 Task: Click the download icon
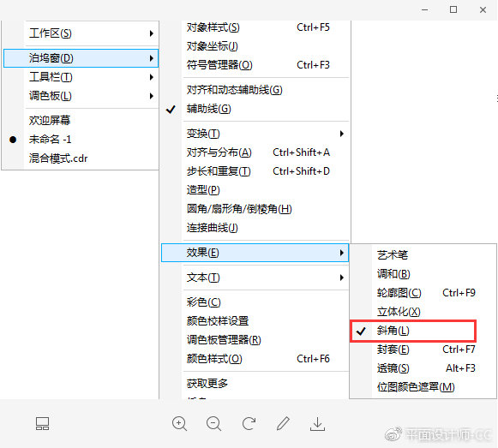pyautogui.click(x=317, y=424)
